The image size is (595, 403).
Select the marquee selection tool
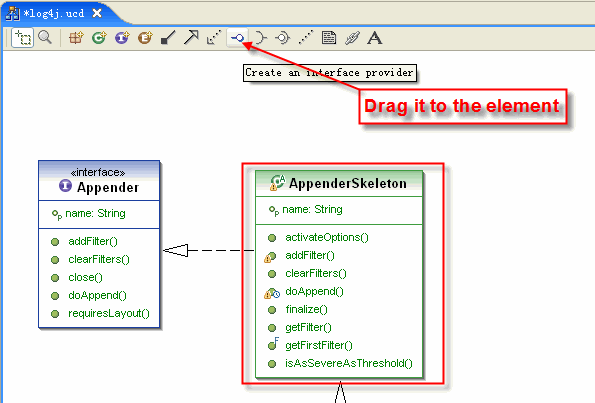(x=22, y=38)
